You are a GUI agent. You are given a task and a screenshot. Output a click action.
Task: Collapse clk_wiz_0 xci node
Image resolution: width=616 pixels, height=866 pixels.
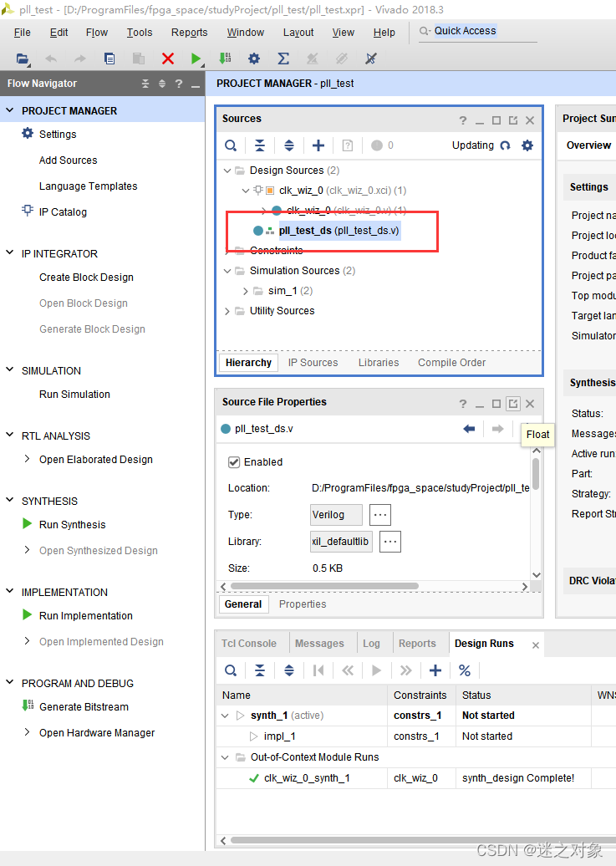click(x=246, y=191)
